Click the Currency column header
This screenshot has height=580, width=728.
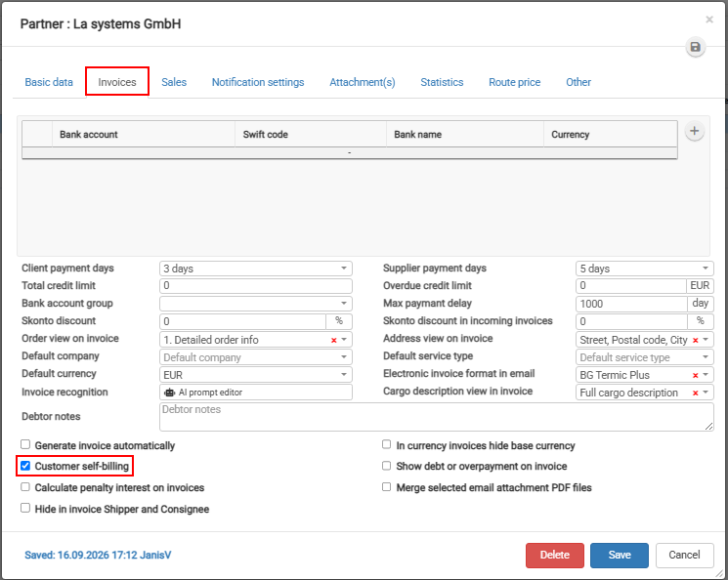(610, 135)
